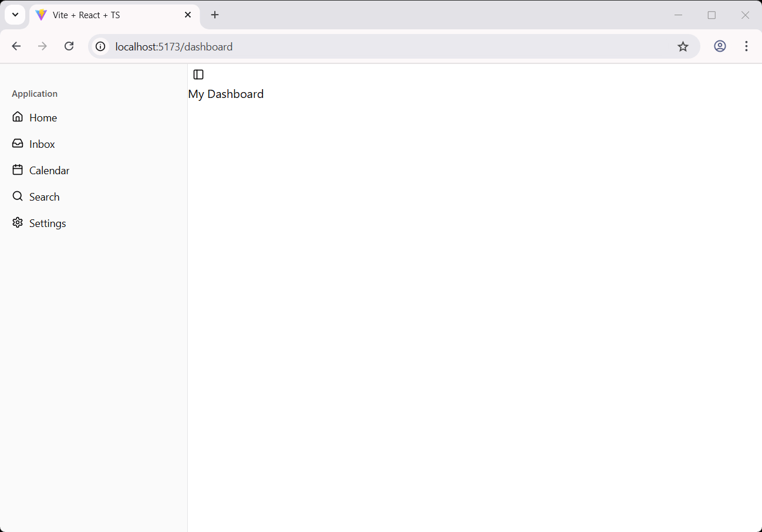
Task: Close the browser window
Action: [x=745, y=15]
